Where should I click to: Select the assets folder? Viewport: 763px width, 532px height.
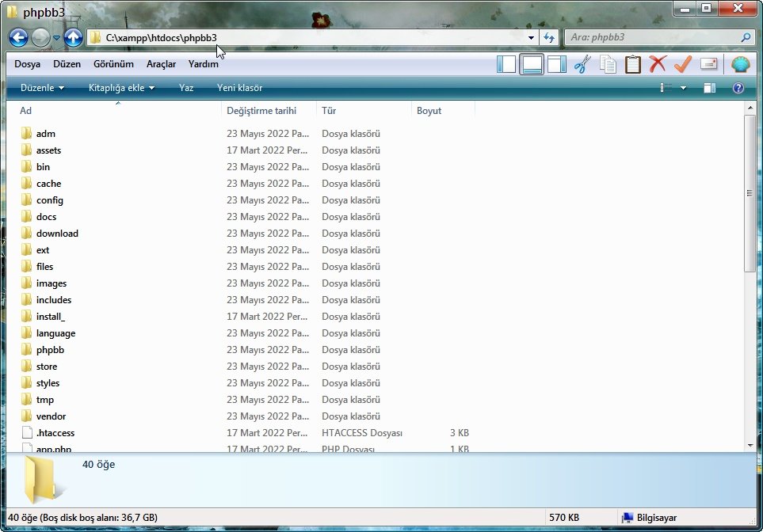(x=48, y=150)
